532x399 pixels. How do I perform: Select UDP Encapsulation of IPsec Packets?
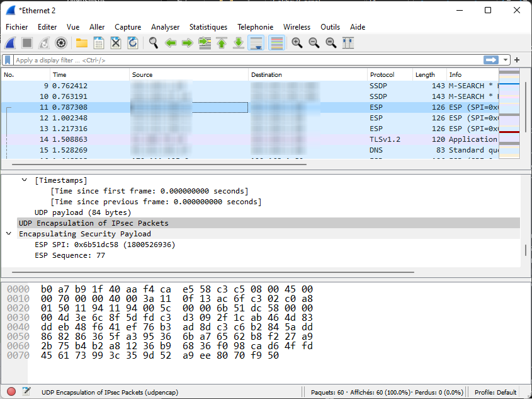tap(268, 223)
